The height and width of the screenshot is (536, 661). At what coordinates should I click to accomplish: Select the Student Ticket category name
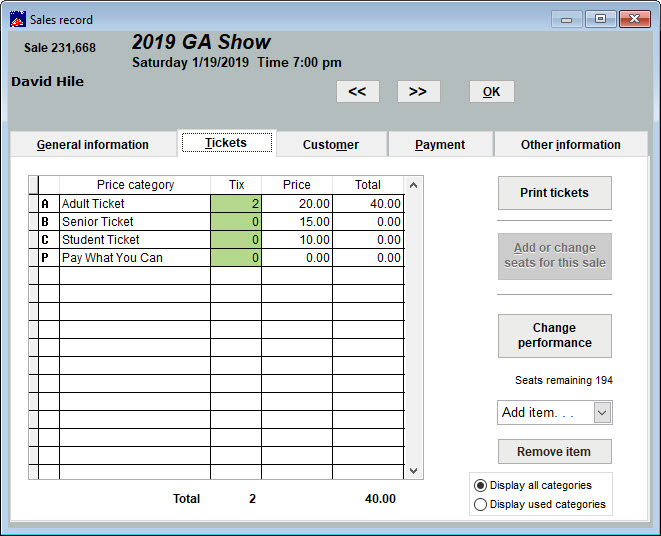tap(135, 240)
